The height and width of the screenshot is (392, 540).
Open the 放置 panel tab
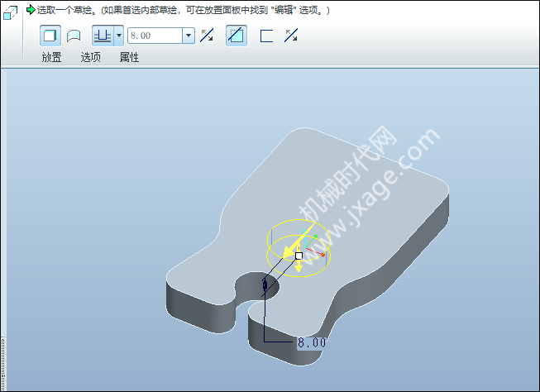coord(51,57)
